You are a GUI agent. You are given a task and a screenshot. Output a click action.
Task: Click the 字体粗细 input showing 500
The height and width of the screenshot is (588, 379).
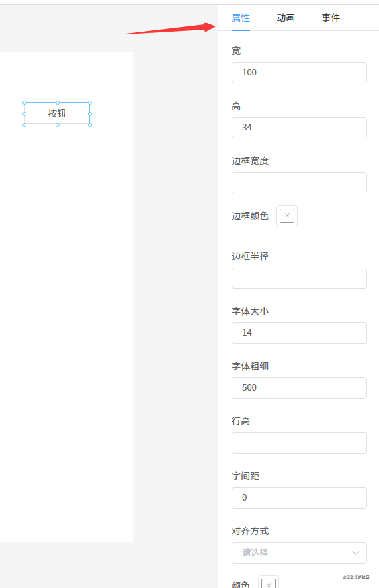[299, 388]
